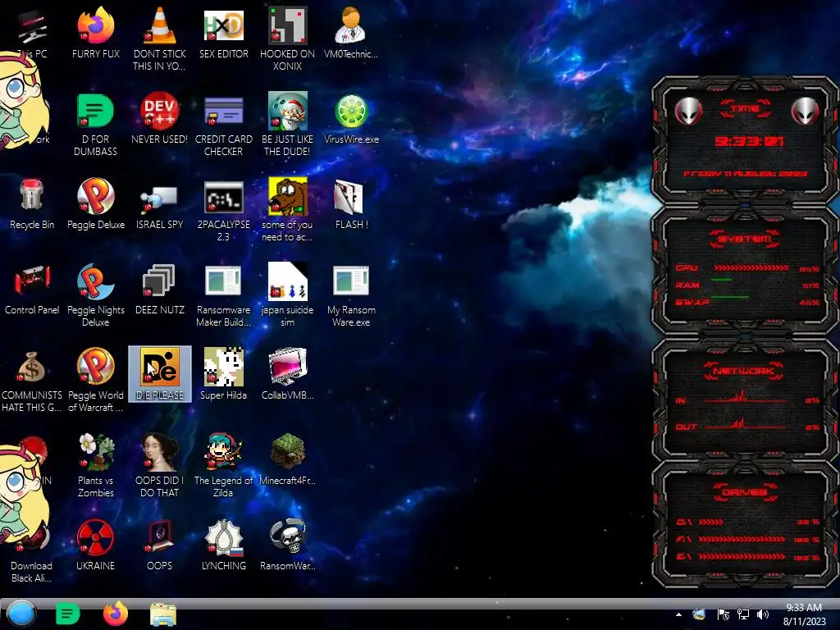Select the CollabVMB monitor icon

point(288,367)
